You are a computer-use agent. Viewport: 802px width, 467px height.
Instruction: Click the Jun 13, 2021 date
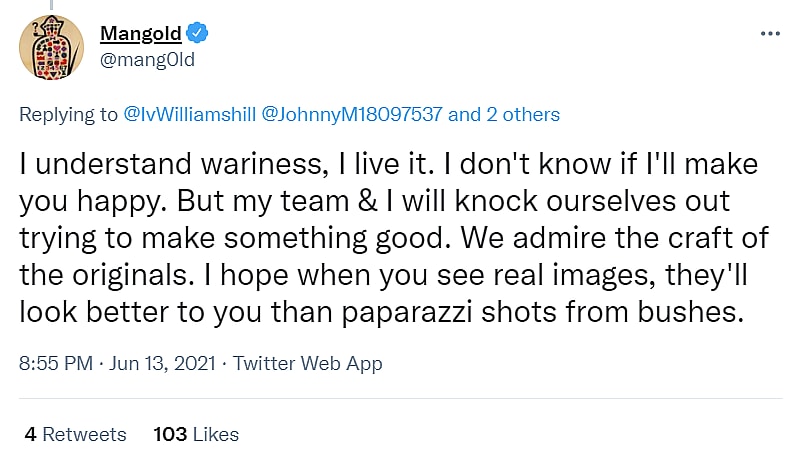coord(161,363)
